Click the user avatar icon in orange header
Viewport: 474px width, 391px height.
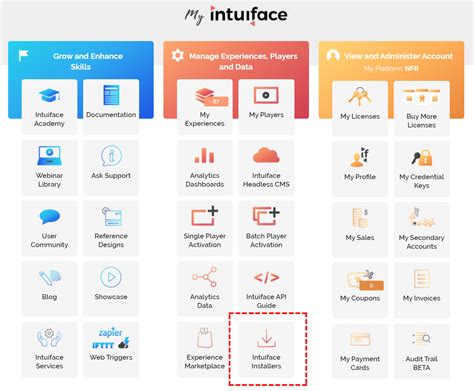click(333, 56)
